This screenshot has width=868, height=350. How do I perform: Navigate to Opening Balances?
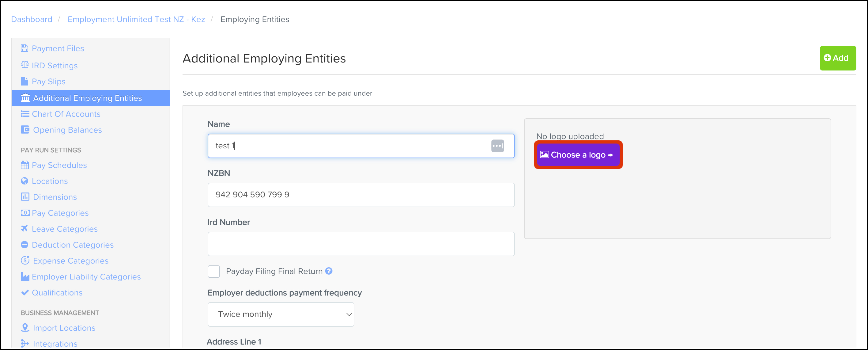click(x=67, y=130)
